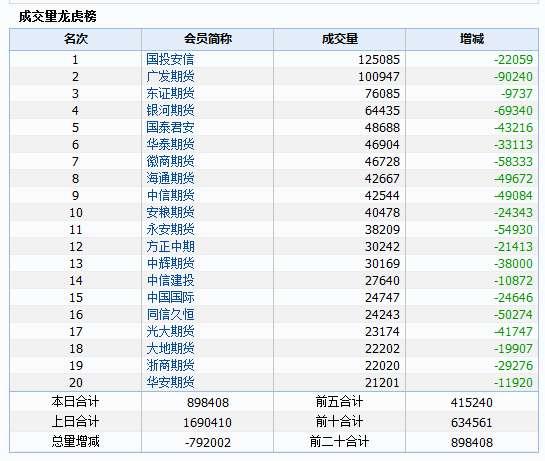Click the 成交量 column header
The image size is (545, 461).
click(x=340, y=39)
